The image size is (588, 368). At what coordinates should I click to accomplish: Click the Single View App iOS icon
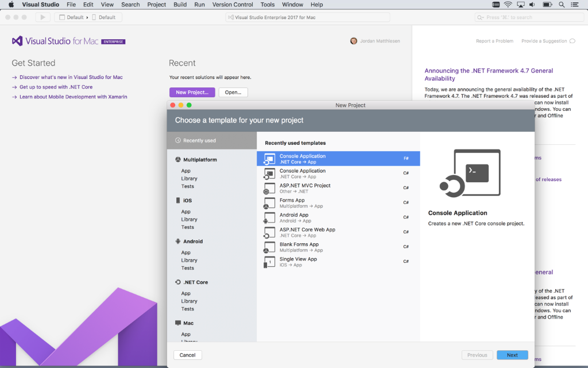coord(269,262)
